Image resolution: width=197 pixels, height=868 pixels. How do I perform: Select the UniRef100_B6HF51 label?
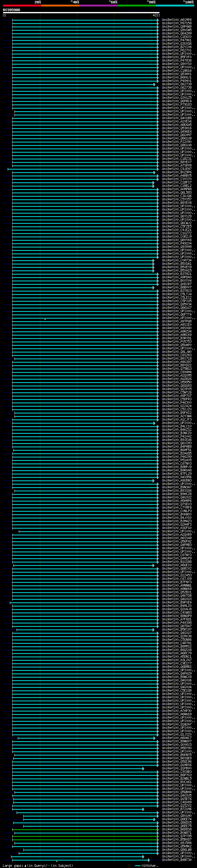point(177,450)
